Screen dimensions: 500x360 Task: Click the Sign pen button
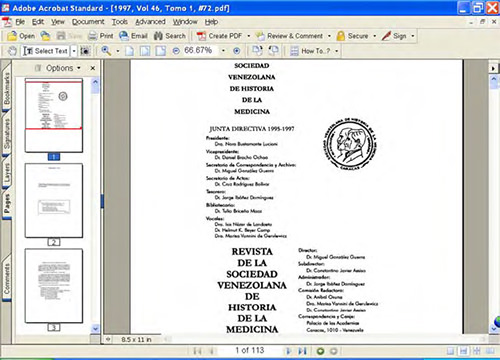[394, 36]
